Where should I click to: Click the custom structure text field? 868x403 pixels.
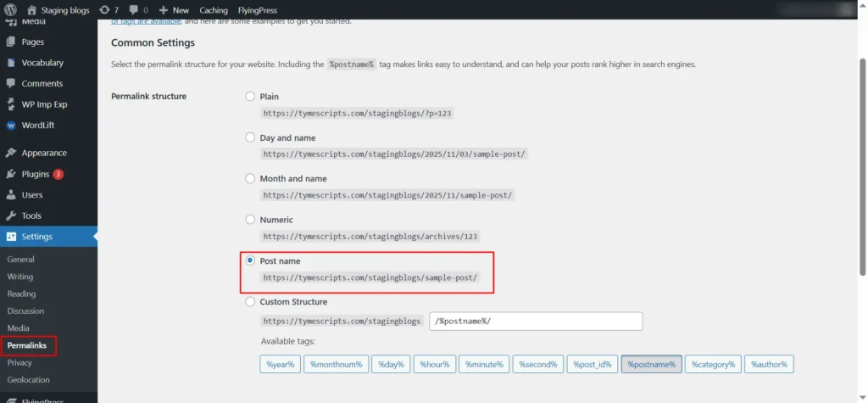point(536,322)
